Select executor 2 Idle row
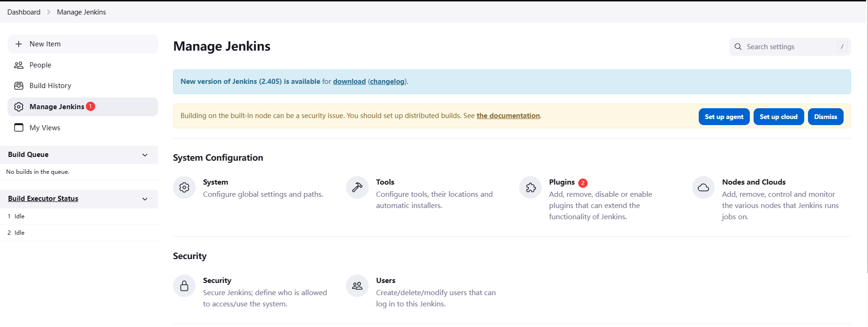Viewport: 868px width, 327px height. pos(79,233)
